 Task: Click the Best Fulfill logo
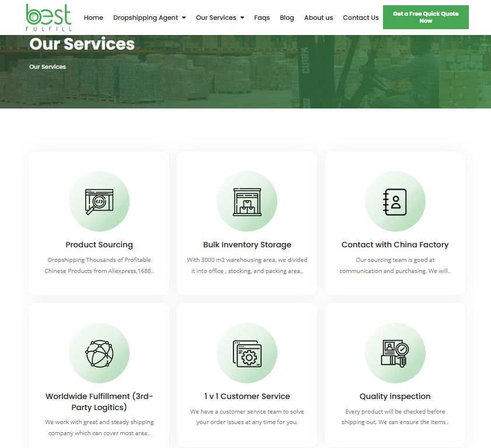(49, 17)
